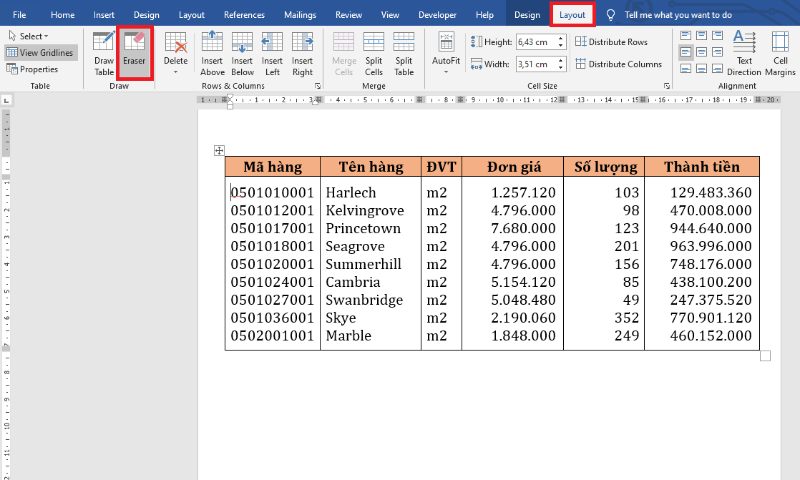The image size is (800, 480).
Task: Click the lightbulb Tell me icon
Action: point(610,15)
